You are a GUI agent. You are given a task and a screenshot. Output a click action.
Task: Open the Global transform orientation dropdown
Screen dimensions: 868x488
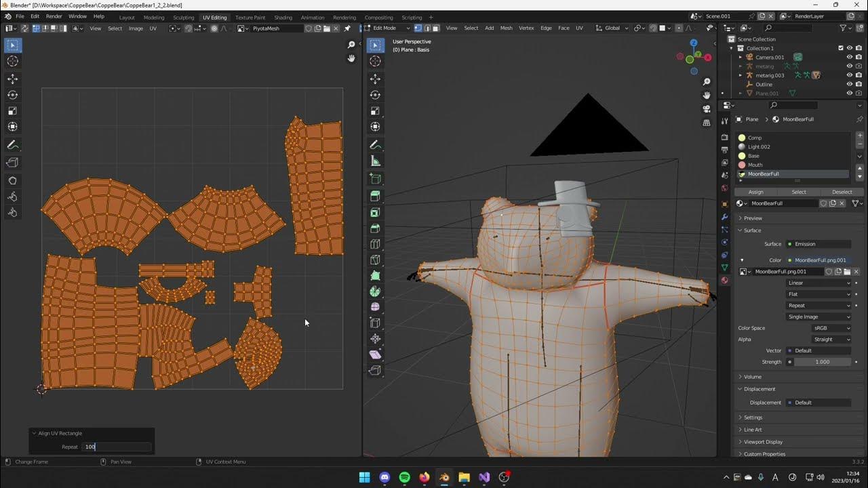612,28
